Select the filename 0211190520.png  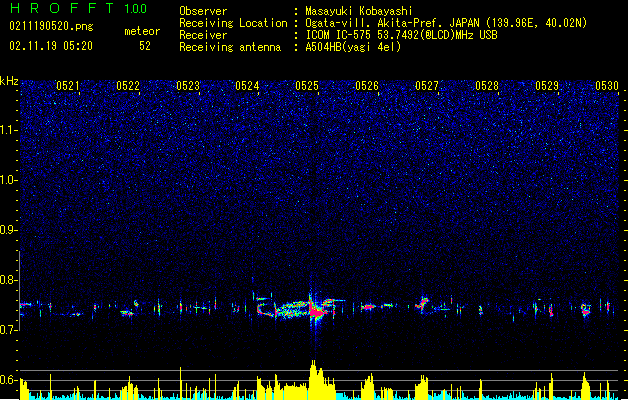point(51,26)
